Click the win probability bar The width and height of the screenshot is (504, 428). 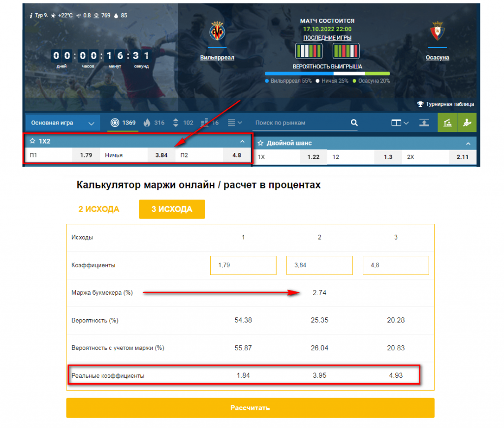click(x=327, y=74)
